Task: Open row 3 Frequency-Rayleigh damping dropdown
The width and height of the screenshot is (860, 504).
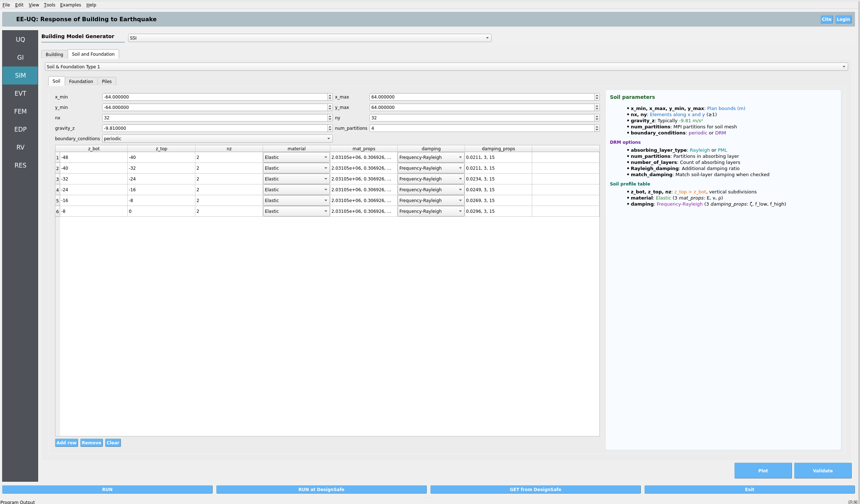Action: (x=430, y=179)
